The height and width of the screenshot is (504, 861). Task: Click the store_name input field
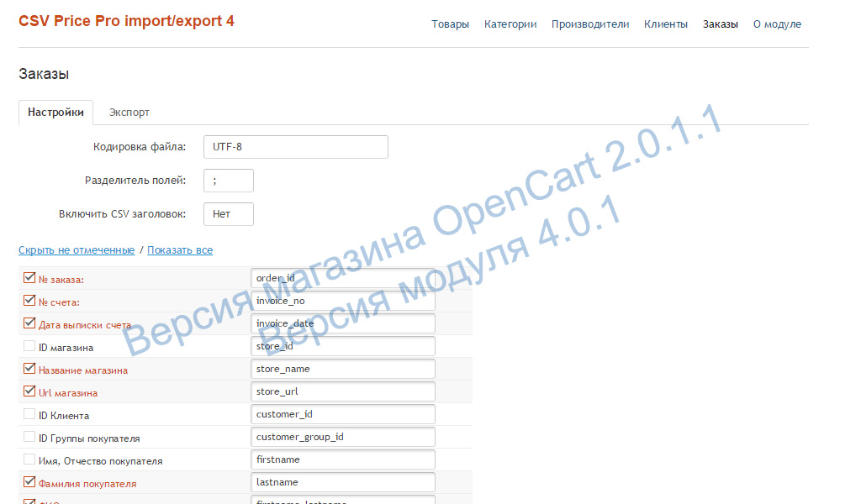pyautogui.click(x=343, y=369)
